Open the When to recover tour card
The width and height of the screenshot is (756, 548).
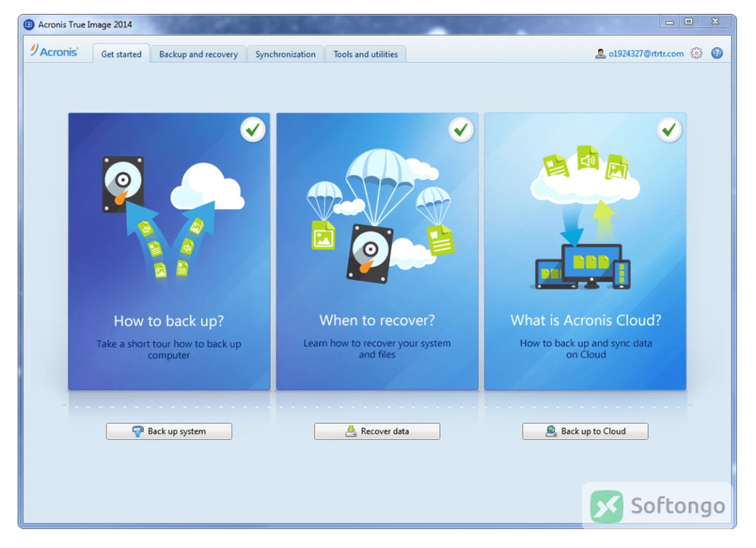tap(377, 252)
